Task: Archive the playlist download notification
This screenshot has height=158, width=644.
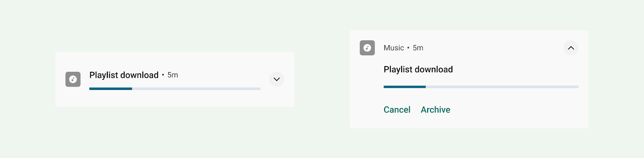Action: tap(436, 110)
